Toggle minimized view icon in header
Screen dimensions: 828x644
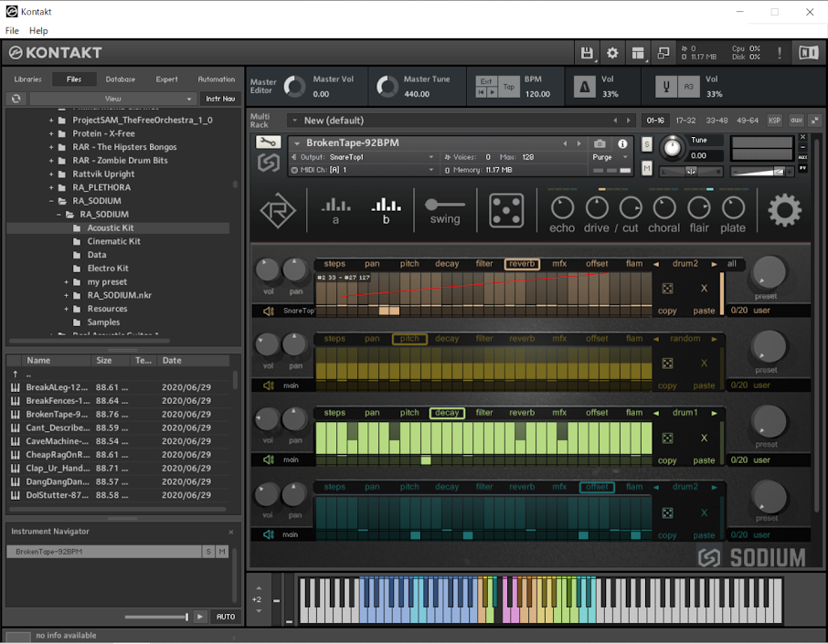pos(663,53)
